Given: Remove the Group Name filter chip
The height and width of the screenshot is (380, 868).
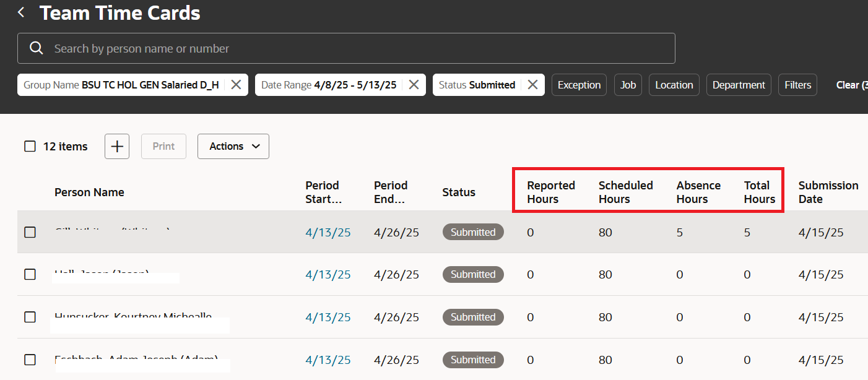Looking at the screenshot, I should [x=236, y=85].
